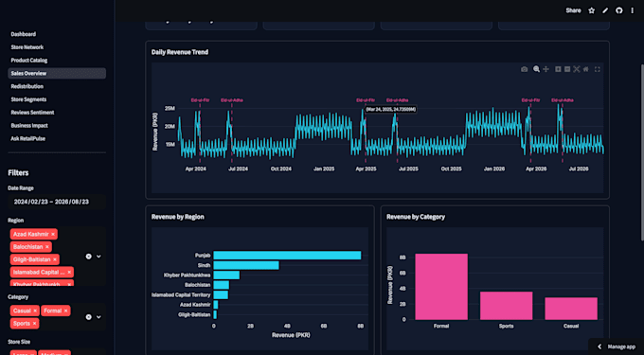Select the Sales Overview page
Screen dimensions: 644x355
click(x=57, y=74)
